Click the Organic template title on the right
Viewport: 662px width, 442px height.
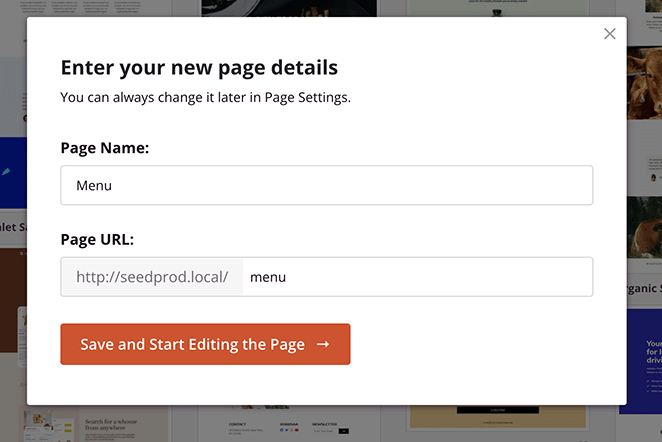[644, 290]
